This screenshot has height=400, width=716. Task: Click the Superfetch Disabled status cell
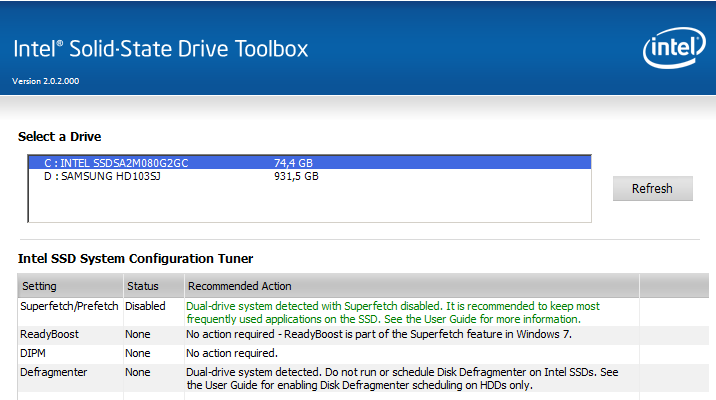click(x=145, y=306)
